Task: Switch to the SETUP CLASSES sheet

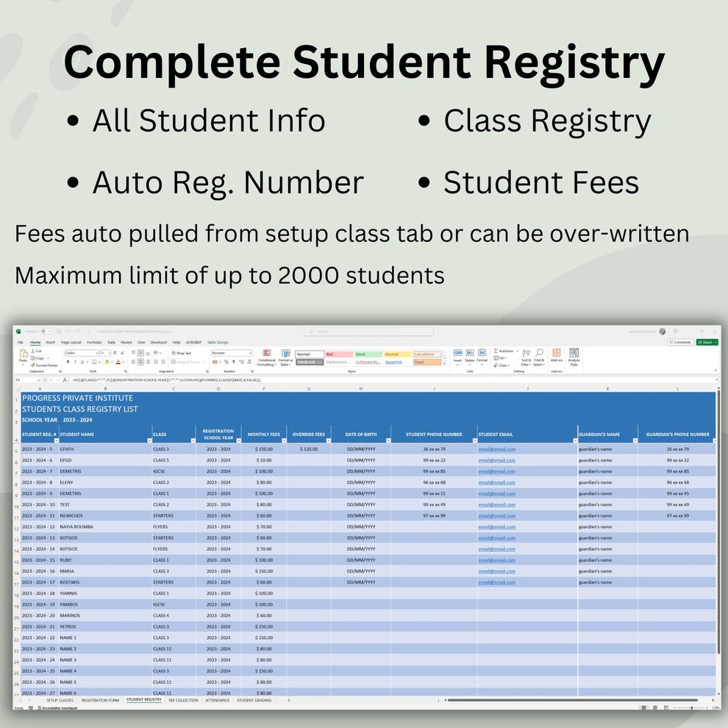Action: pyautogui.click(x=60, y=700)
